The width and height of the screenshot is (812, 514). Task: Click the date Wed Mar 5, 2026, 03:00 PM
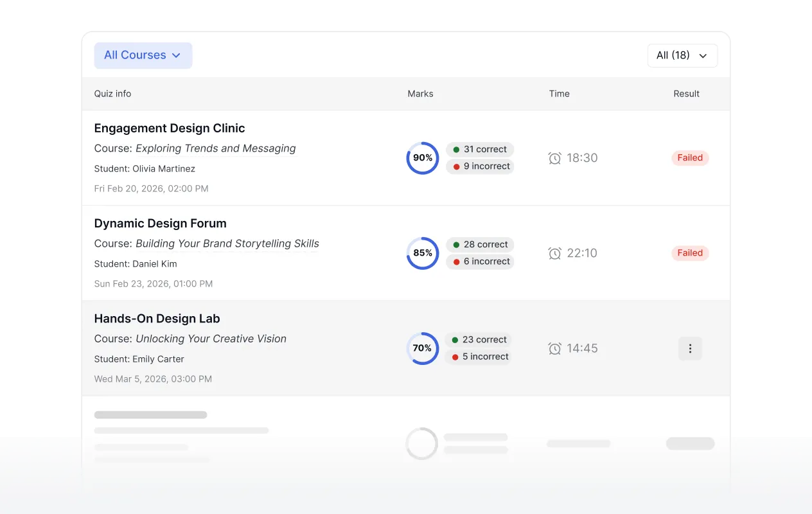pyautogui.click(x=153, y=379)
